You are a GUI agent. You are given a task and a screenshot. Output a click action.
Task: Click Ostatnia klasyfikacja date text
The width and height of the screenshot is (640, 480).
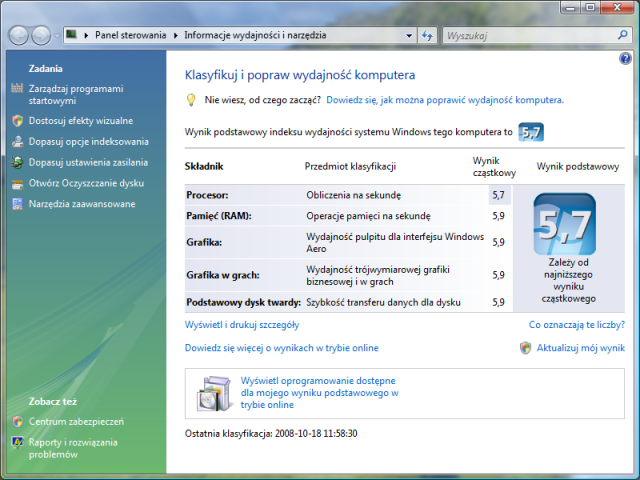coord(271,433)
